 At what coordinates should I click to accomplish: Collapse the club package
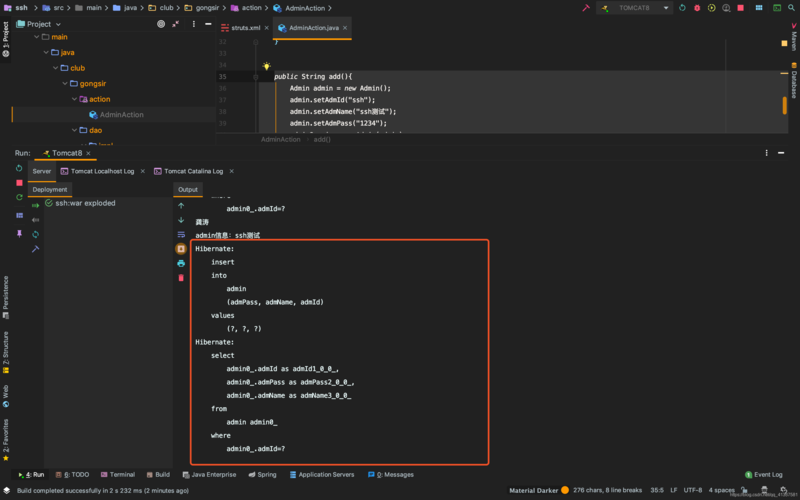[56, 68]
